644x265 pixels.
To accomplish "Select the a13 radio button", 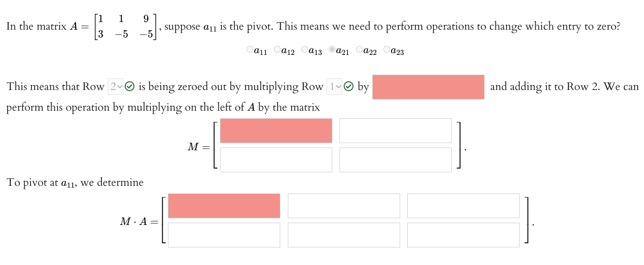I will click(304, 49).
